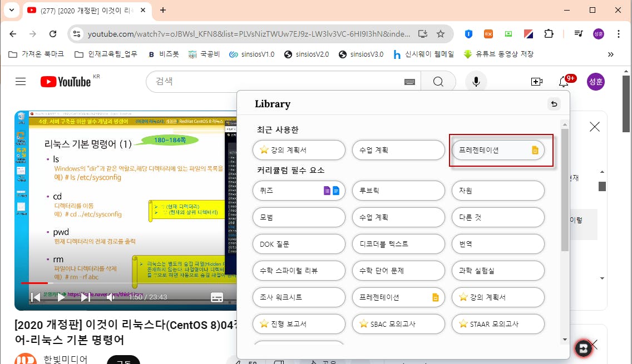Click the floating extension button at bottom right
632x364 pixels.
point(583,348)
